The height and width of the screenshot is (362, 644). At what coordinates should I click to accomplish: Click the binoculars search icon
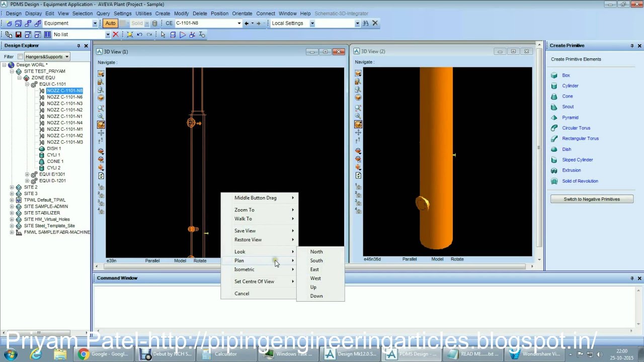tap(366, 23)
